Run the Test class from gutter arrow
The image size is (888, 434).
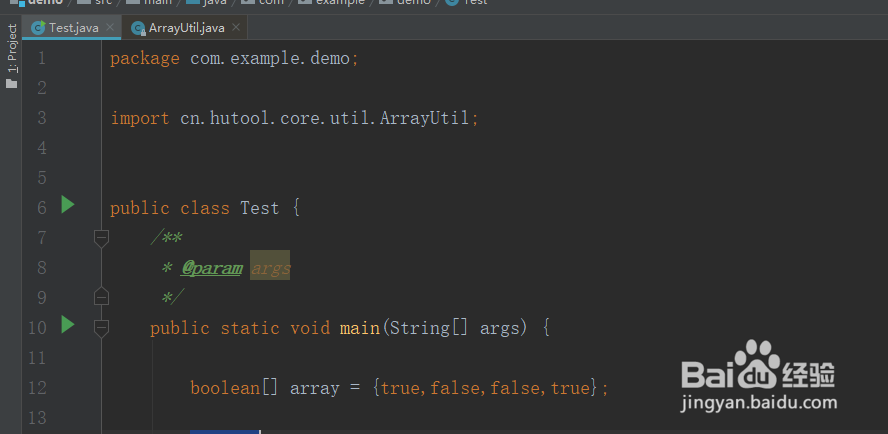tap(67, 206)
